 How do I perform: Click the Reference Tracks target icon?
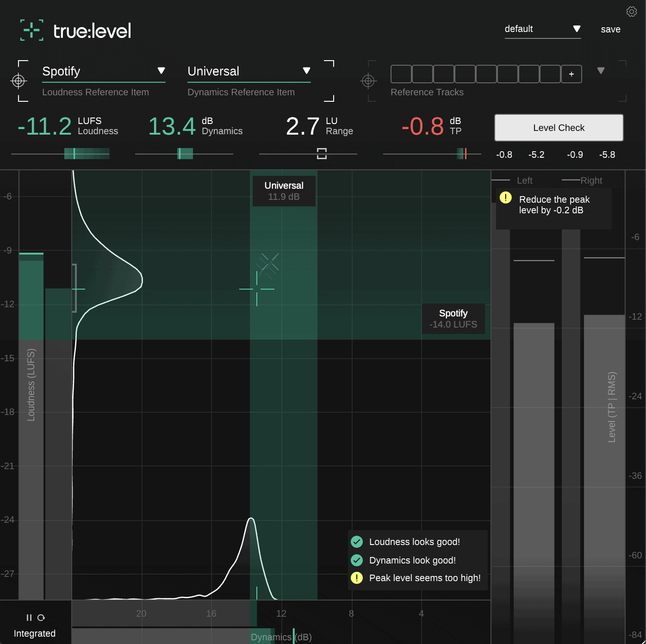[x=368, y=81]
